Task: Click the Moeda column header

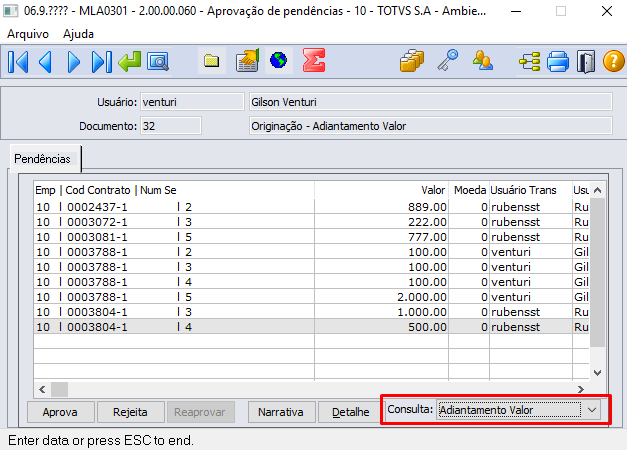Action: point(469,190)
